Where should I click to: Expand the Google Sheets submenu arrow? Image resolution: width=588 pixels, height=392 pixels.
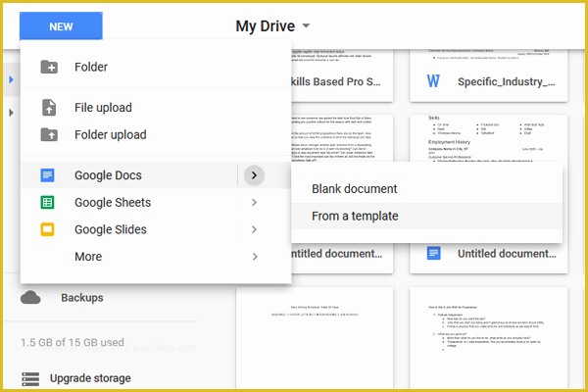point(254,203)
